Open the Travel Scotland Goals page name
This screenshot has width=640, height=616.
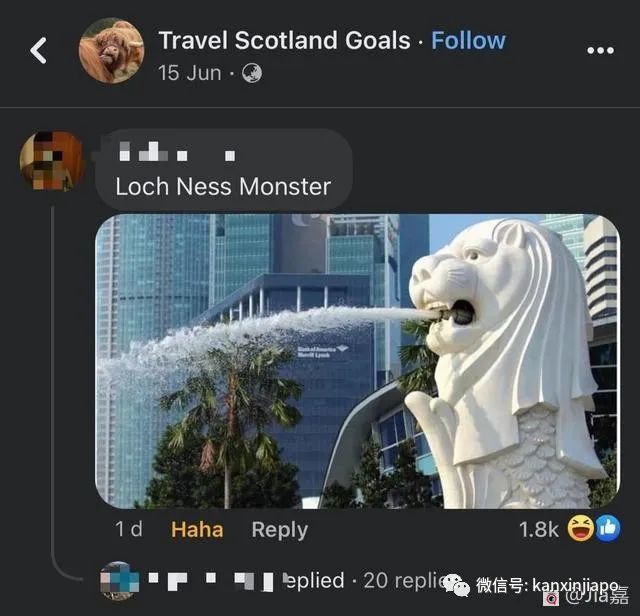coord(284,40)
